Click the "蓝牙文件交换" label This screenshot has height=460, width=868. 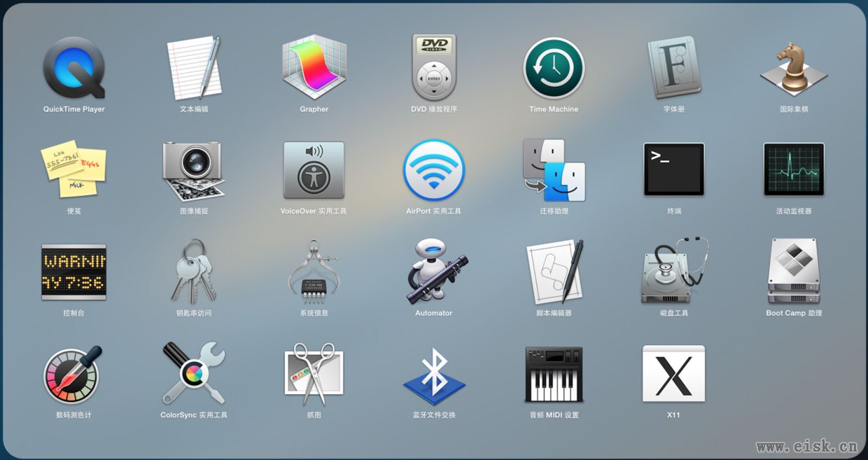pos(434,415)
